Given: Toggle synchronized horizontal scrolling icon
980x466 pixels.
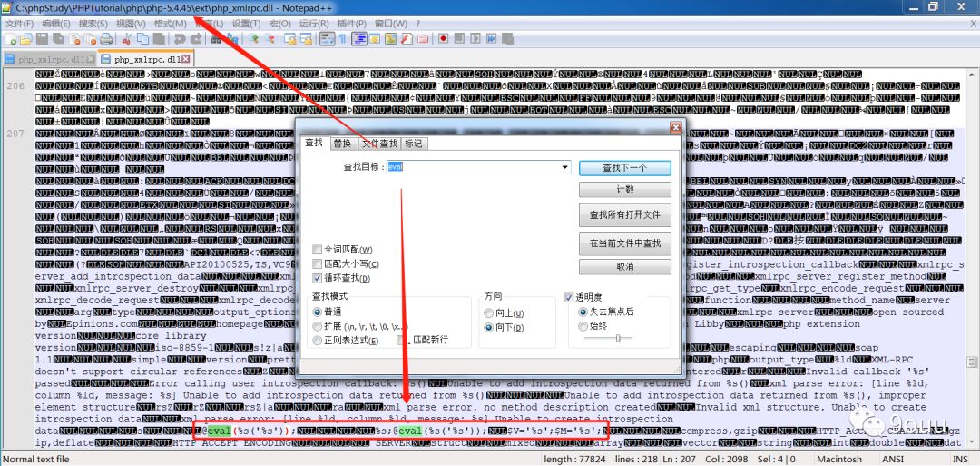Looking at the screenshot, I should coord(306,39).
